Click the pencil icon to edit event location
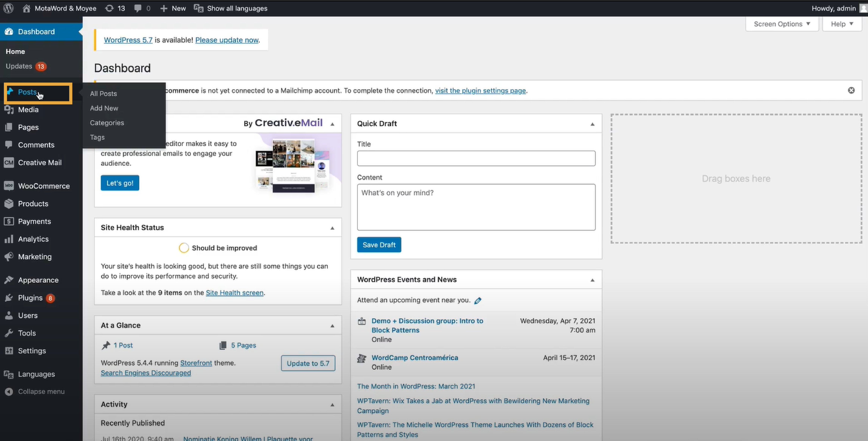The image size is (868, 441). tap(478, 300)
